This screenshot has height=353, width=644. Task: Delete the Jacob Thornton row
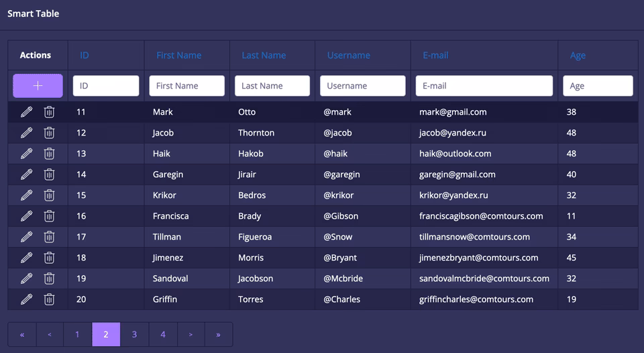pos(49,133)
